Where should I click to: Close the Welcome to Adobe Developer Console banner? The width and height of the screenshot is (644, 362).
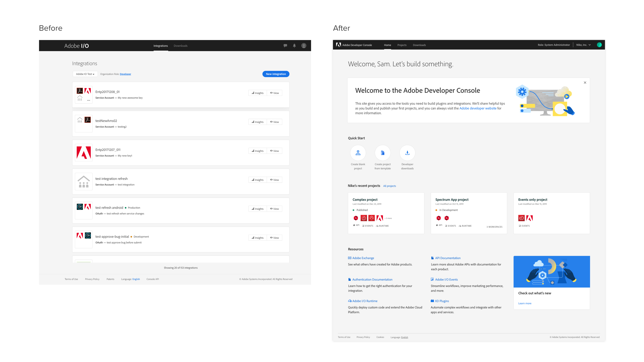[585, 83]
